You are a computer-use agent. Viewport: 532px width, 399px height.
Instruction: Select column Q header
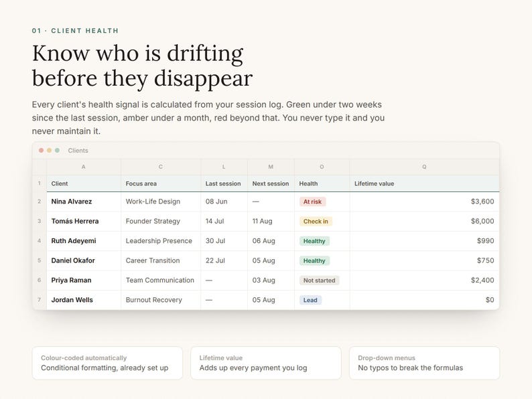[424, 167]
